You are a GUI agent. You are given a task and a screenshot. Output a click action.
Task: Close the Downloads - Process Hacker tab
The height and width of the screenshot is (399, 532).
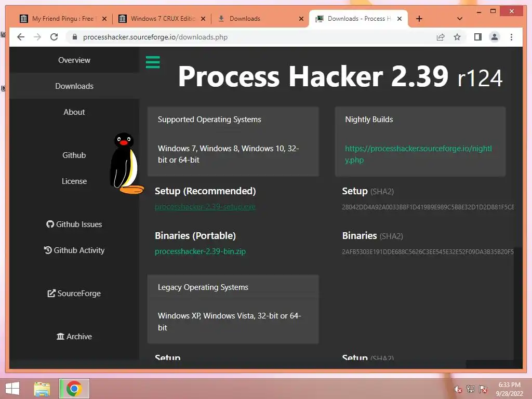click(400, 19)
